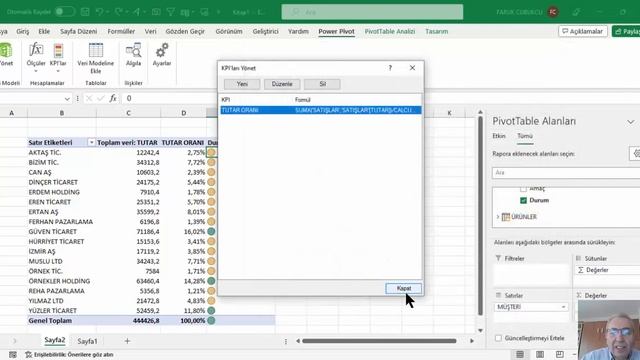640x360 pixels.
Task: Open the KPI'lar ribbon button
Action: (x=58, y=58)
